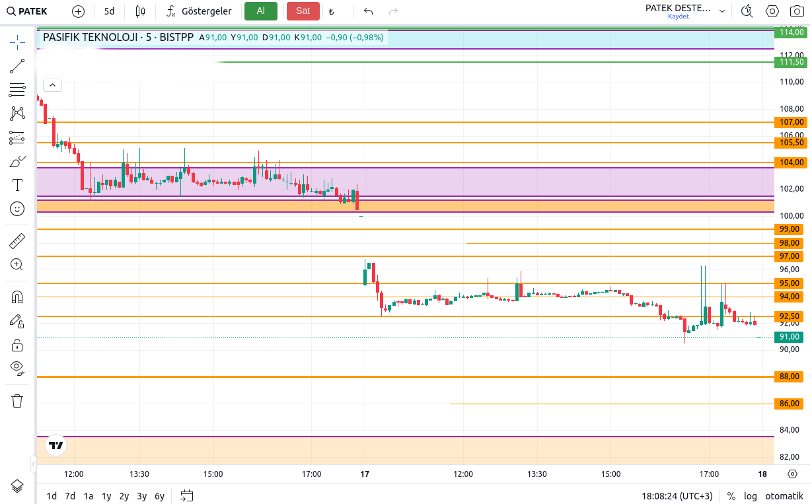Open quick search with the lightning magnifier
812x504 pixels.
click(747, 11)
